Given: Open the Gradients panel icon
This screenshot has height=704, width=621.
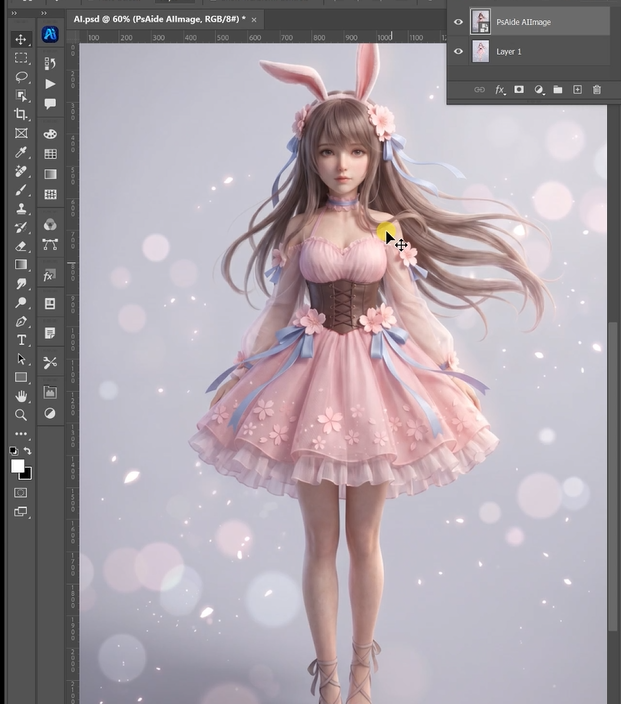Looking at the screenshot, I should click(50, 174).
